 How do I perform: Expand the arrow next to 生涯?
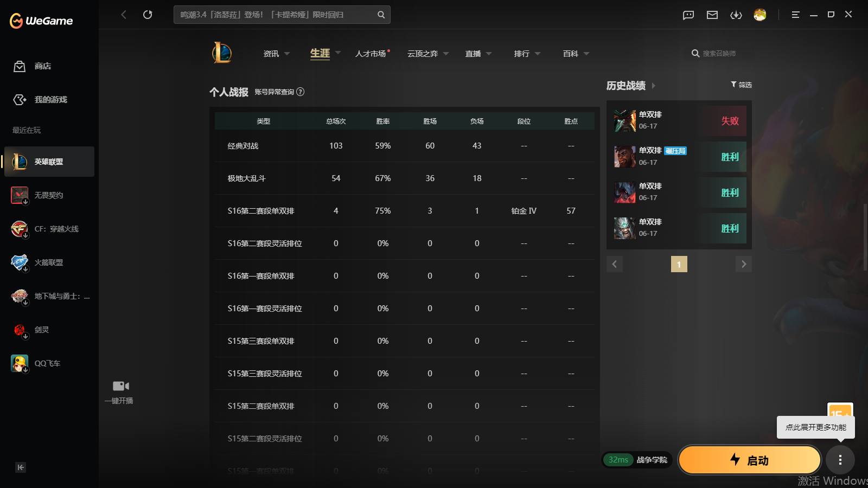point(338,53)
